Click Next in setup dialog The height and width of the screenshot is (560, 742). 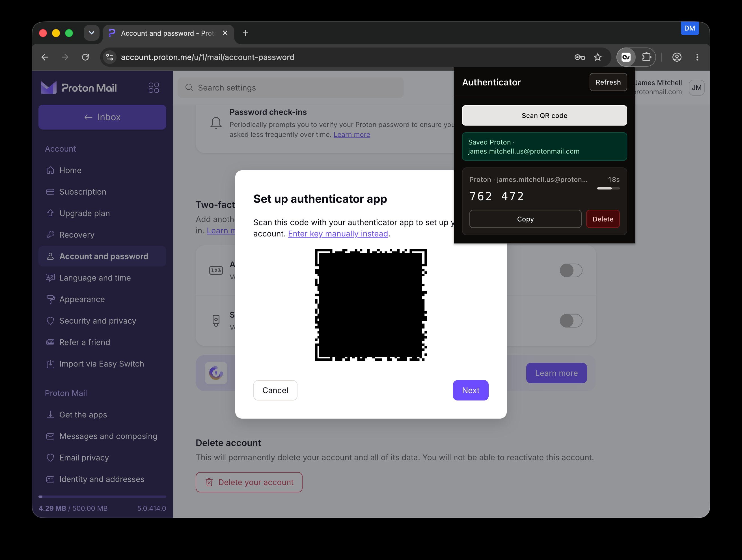pyautogui.click(x=470, y=390)
